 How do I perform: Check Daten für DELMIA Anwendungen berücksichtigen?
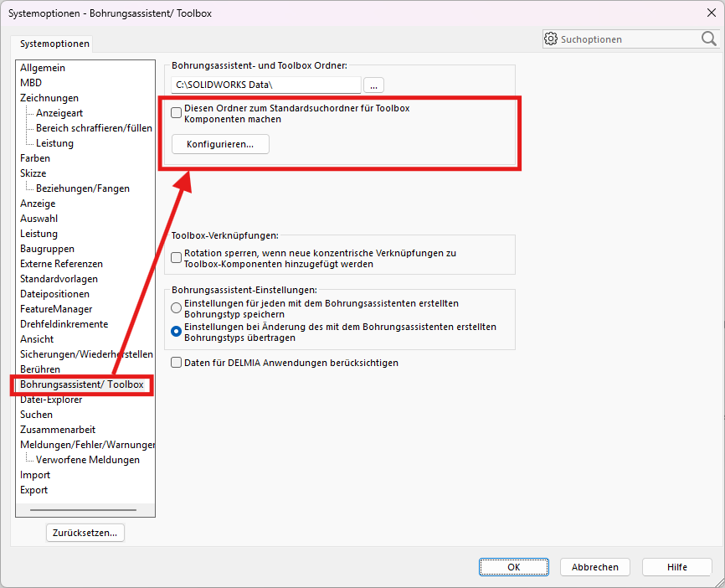tap(177, 363)
